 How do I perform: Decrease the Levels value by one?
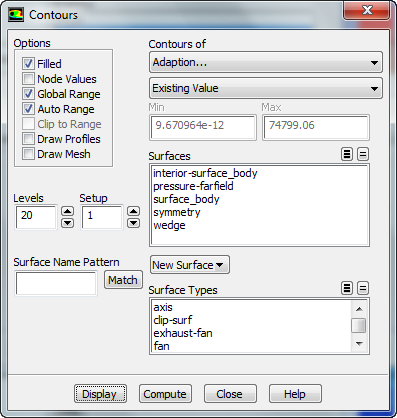point(68,223)
